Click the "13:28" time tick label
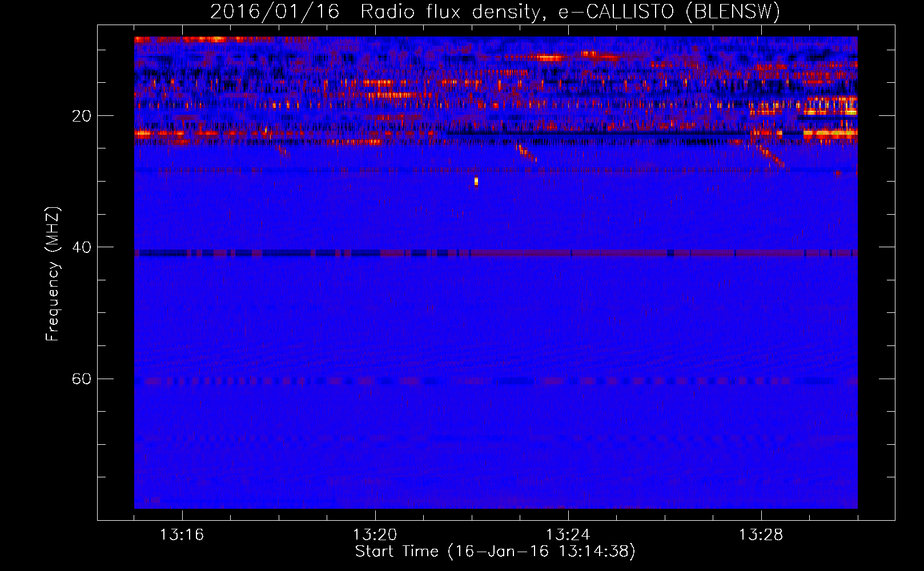The width and height of the screenshot is (924, 571). (761, 535)
